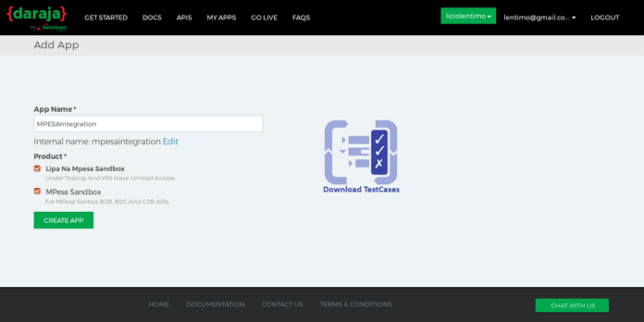Expand the lentimo@gmail.co account dropdown
The width and height of the screenshot is (644, 322).
[540, 17]
